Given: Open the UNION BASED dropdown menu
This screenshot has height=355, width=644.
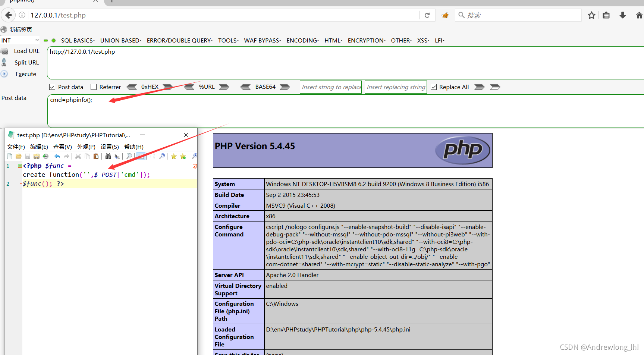Looking at the screenshot, I should (121, 40).
